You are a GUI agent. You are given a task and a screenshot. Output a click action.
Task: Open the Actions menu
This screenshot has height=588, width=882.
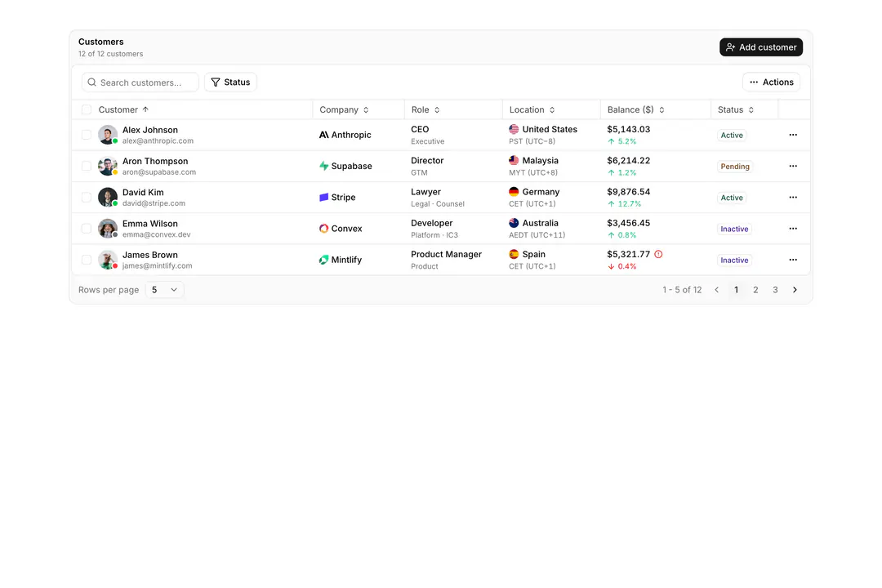(771, 82)
